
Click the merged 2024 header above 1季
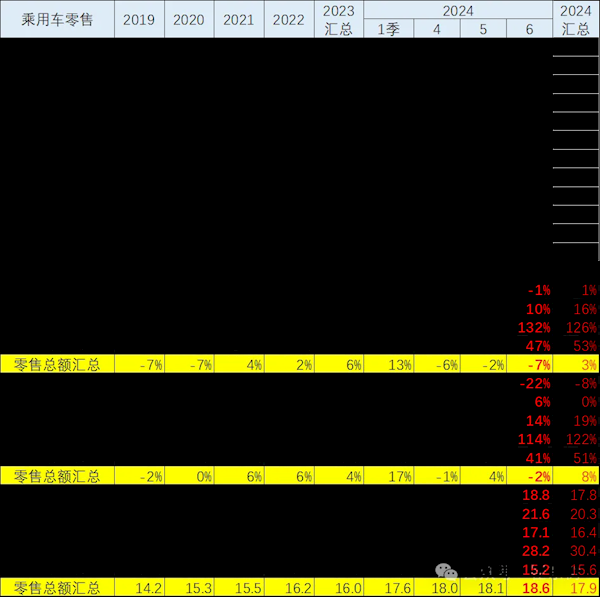(458, 10)
